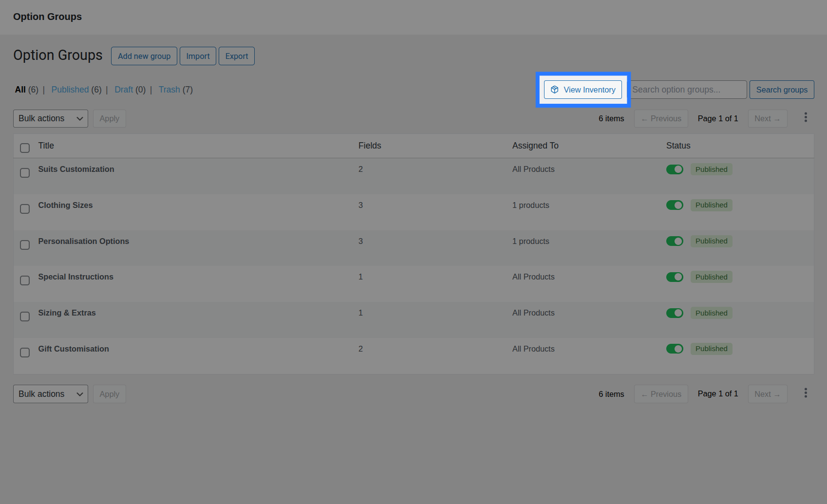Open the Personalisation Options group
Image resolution: width=827 pixels, height=504 pixels.
click(x=84, y=241)
